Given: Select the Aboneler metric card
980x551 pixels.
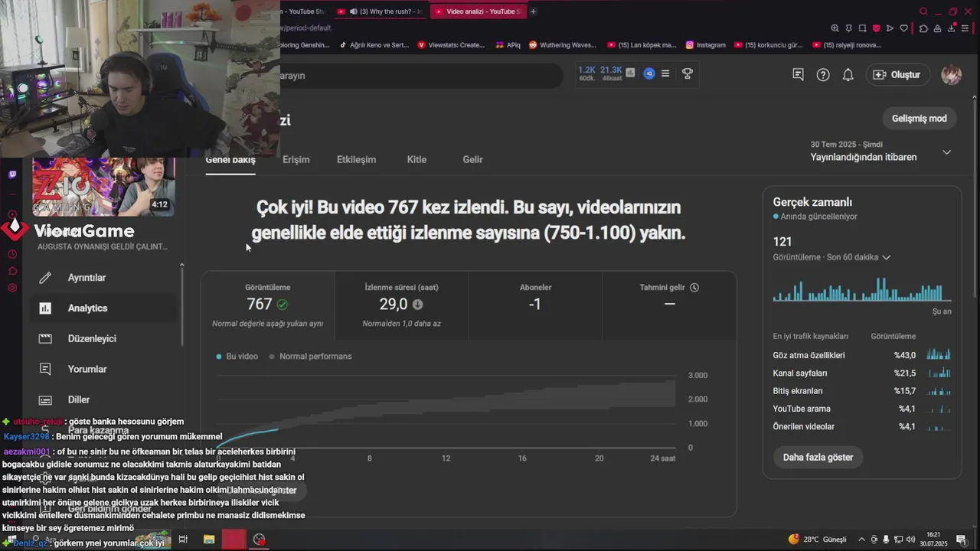Looking at the screenshot, I should pyautogui.click(x=535, y=305).
